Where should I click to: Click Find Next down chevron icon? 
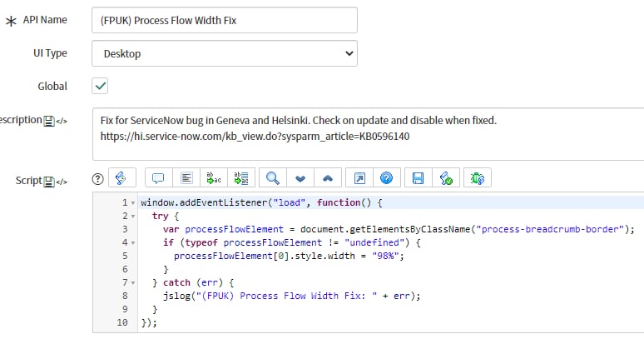tap(300, 178)
